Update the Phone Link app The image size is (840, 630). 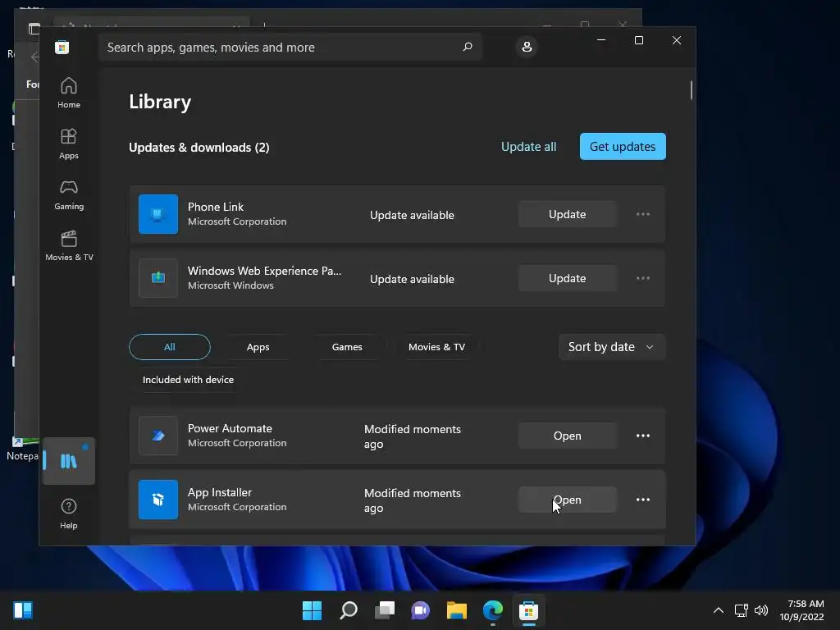(x=568, y=214)
